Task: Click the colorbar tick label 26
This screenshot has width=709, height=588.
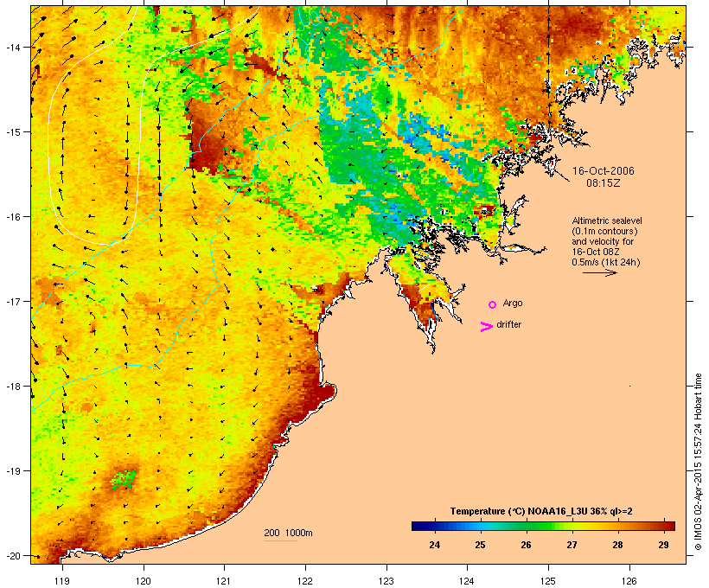Action: 526,545
